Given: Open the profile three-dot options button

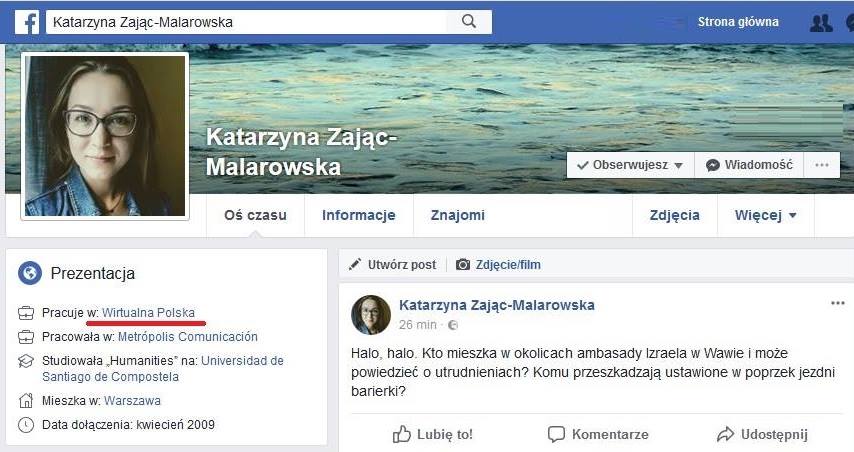Looking at the screenshot, I should [x=822, y=165].
